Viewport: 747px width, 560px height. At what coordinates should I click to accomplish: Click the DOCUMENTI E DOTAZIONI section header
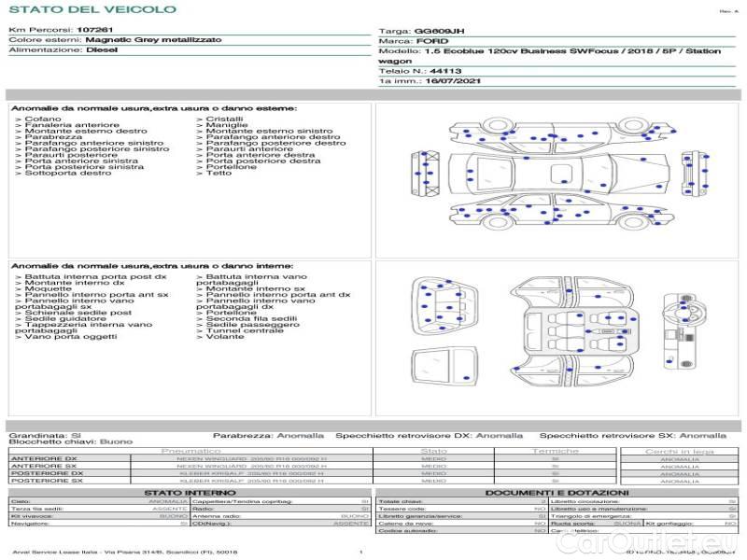click(557, 492)
